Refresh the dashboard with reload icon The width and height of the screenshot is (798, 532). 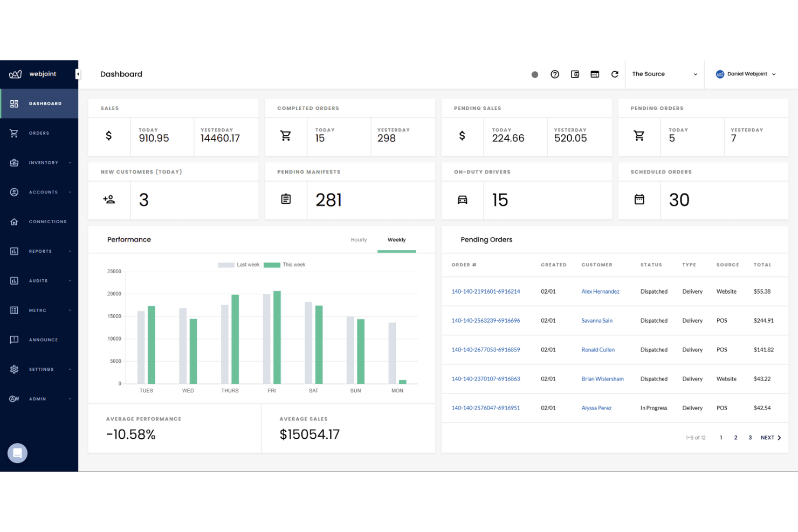tap(615, 74)
